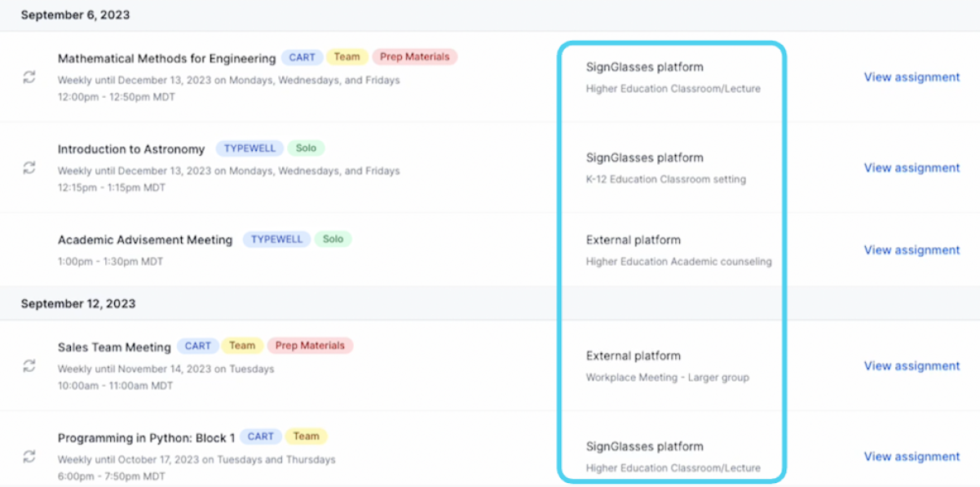Open View assignment for Programming in Python
The image size is (980, 487).
pyautogui.click(x=912, y=456)
